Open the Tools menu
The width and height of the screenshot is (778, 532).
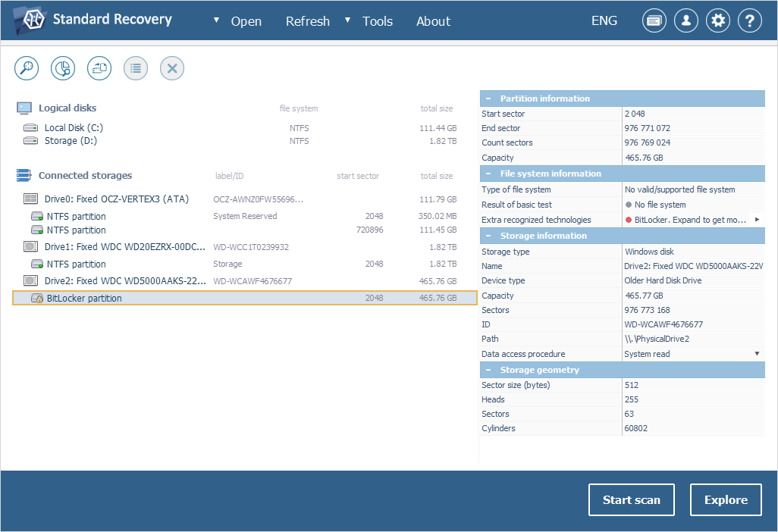coord(377,21)
